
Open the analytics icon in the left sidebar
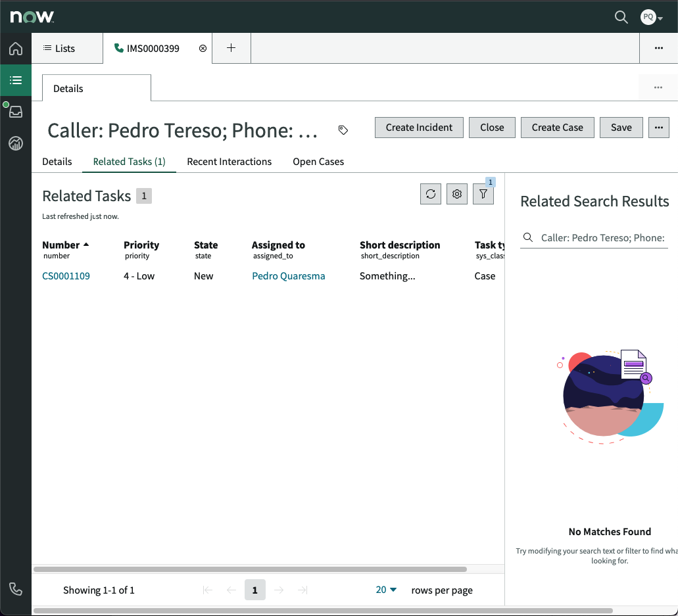pos(15,143)
